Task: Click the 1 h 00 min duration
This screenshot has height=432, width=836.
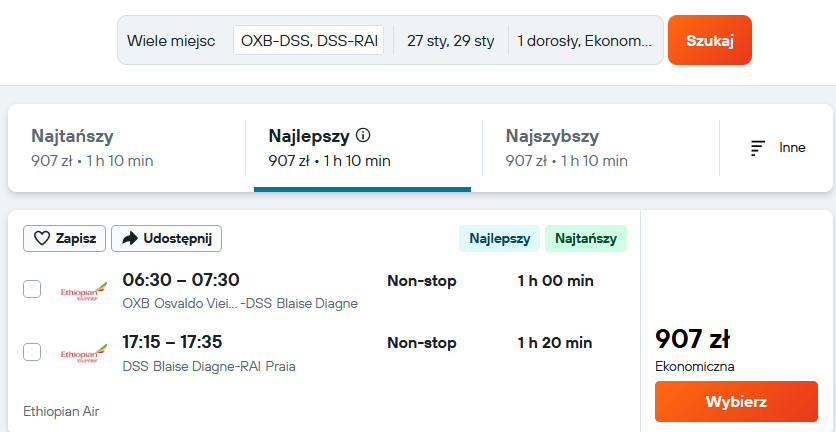Action: pos(556,281)
